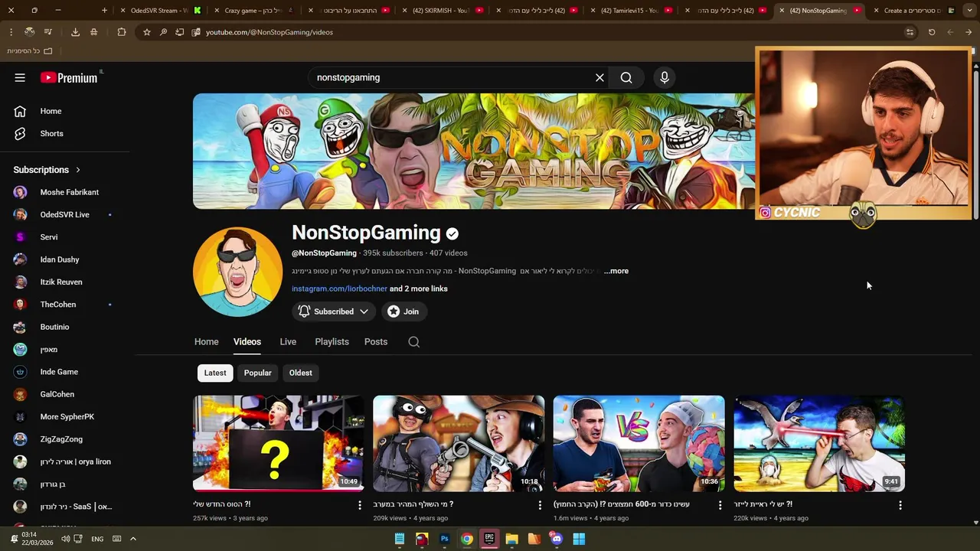Open options menu for 'הסוס החדש שלי' video
Screen dimensions: 980x551
tap(360, 505)
